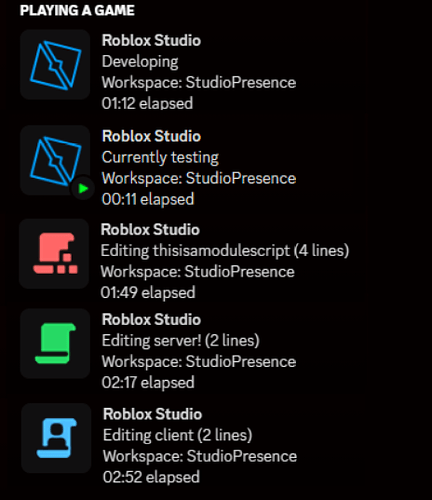Viewport: 432px width, 500px height.
Task: Click the green play badge on testing icon
Action: click(x=82, y=188)
